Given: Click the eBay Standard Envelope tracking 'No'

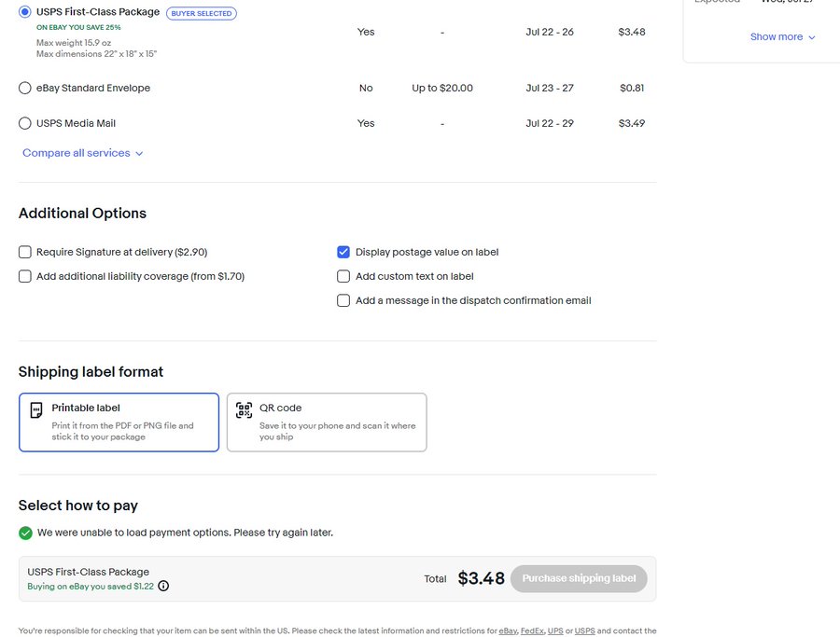Looking at the screenshot, I should pos(366,88).
